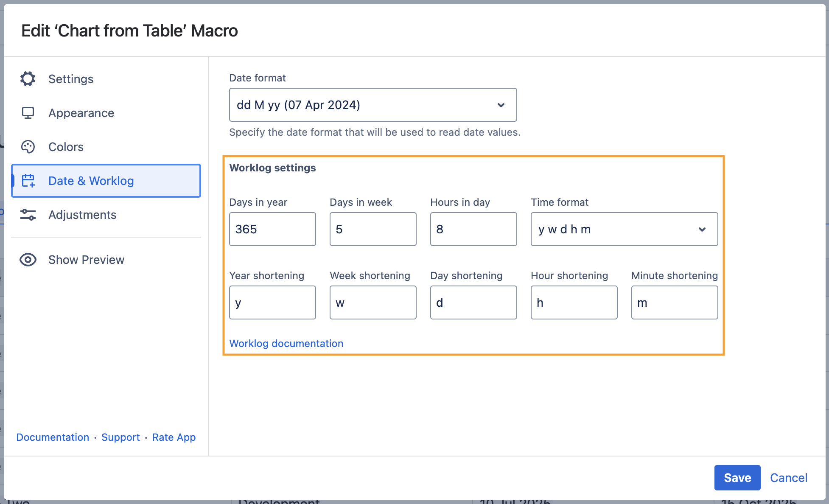Click the Adjustments sliders icon
Screen dimensions: 829x504
tap(28, 215)
